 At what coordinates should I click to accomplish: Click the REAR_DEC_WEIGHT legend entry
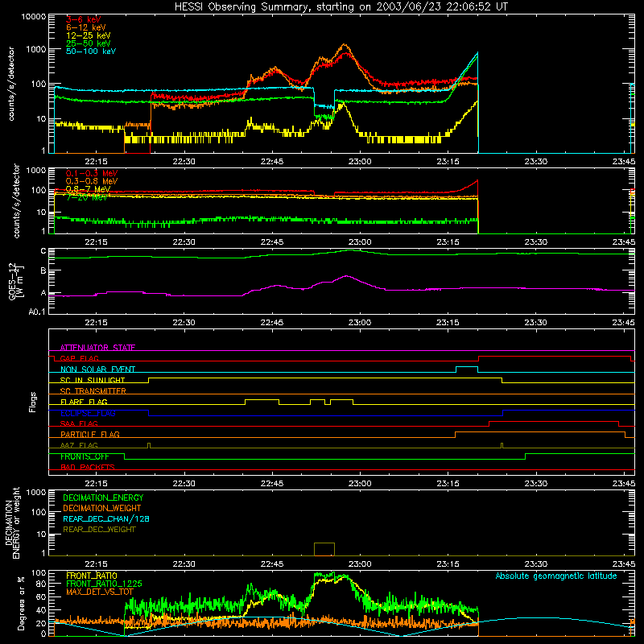[99, 530]
